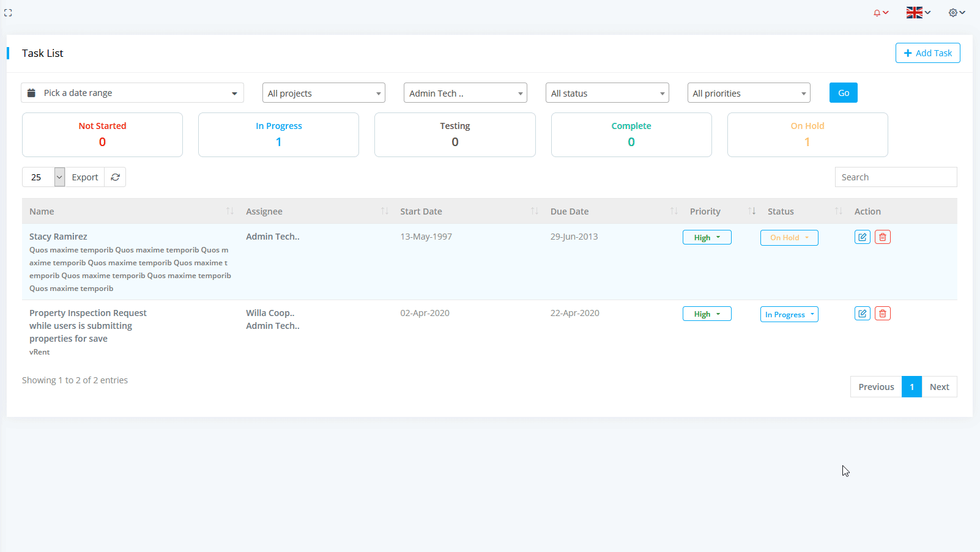Open the notifications bell
980x552 pixels.
(x=880, y=13)
